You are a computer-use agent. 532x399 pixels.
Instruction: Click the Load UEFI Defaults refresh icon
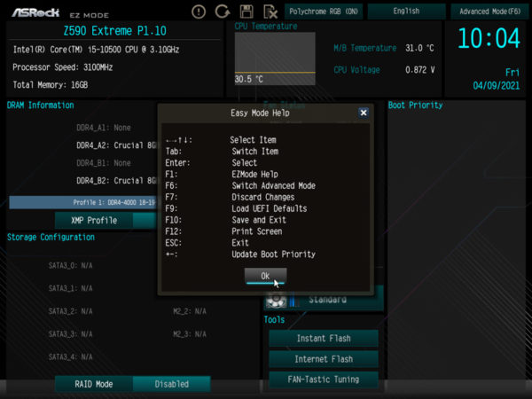223,12
